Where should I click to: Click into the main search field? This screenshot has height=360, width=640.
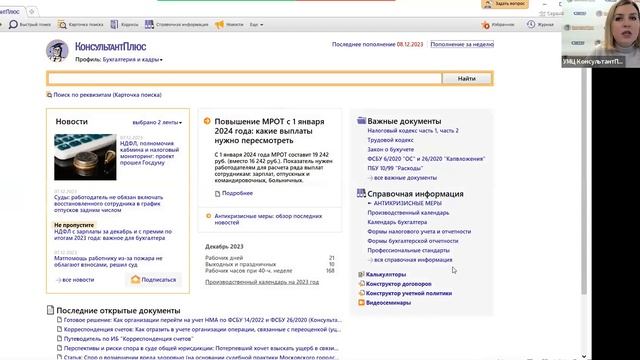point(245,78)
